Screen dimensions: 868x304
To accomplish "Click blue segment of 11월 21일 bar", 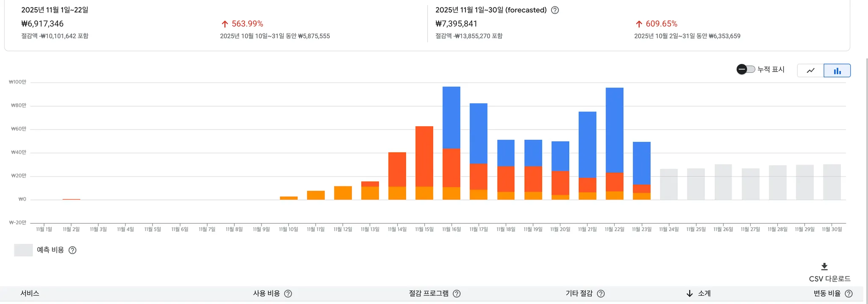I will 587,145.
